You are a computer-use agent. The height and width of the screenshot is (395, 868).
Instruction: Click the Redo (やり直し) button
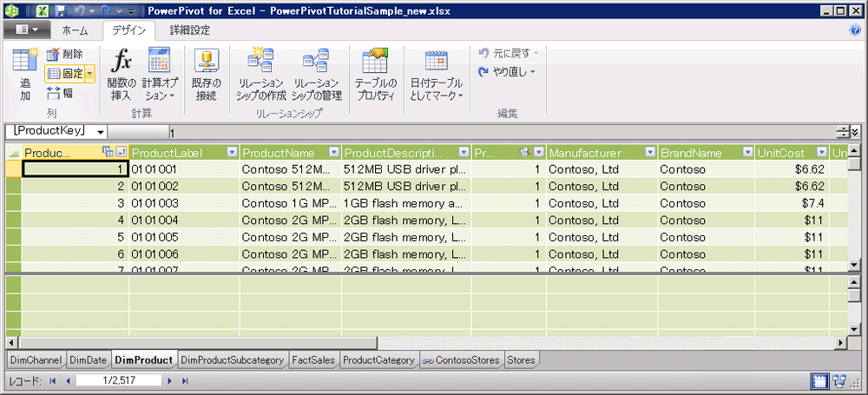coord(508,71)
